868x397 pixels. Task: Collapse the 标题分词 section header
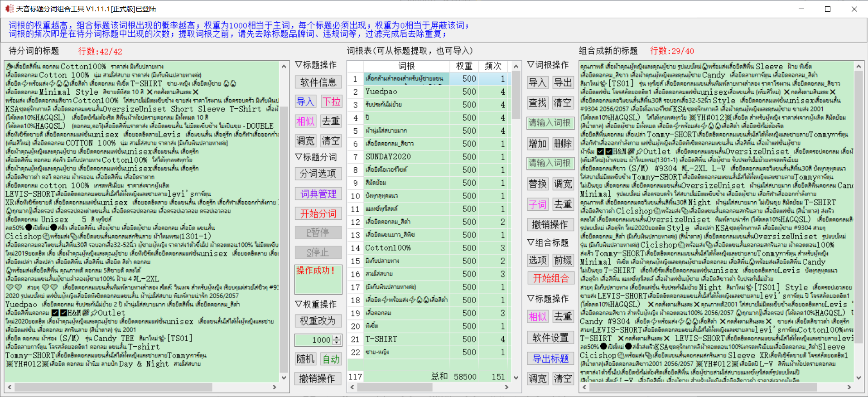(x=316, y=157)
